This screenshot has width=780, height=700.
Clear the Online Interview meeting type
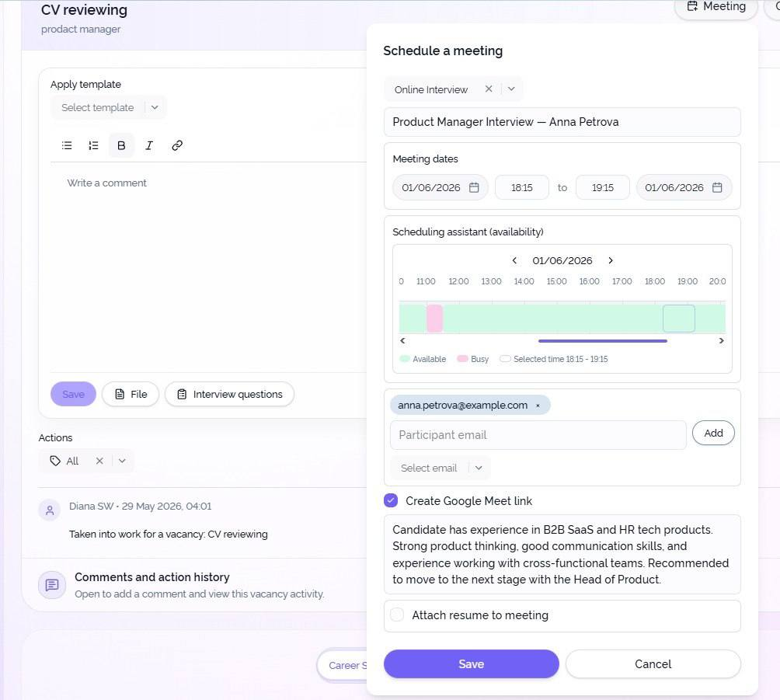pyautogui.click(x=489, y=89)
